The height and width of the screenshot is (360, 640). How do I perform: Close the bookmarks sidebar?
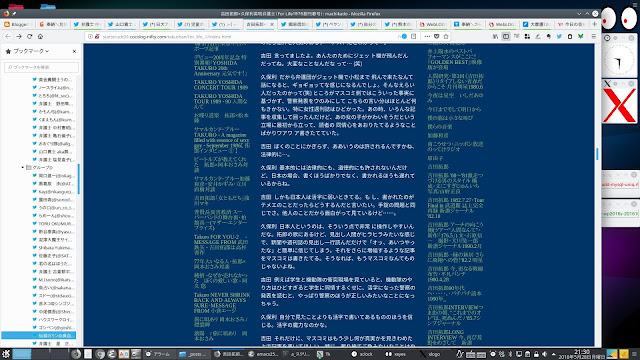[74, 51]
